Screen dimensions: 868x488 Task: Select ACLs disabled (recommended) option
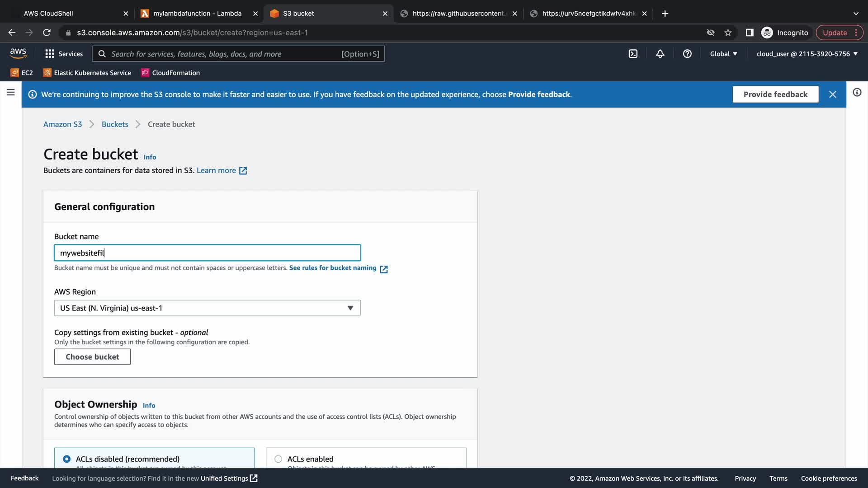point(67,459)
